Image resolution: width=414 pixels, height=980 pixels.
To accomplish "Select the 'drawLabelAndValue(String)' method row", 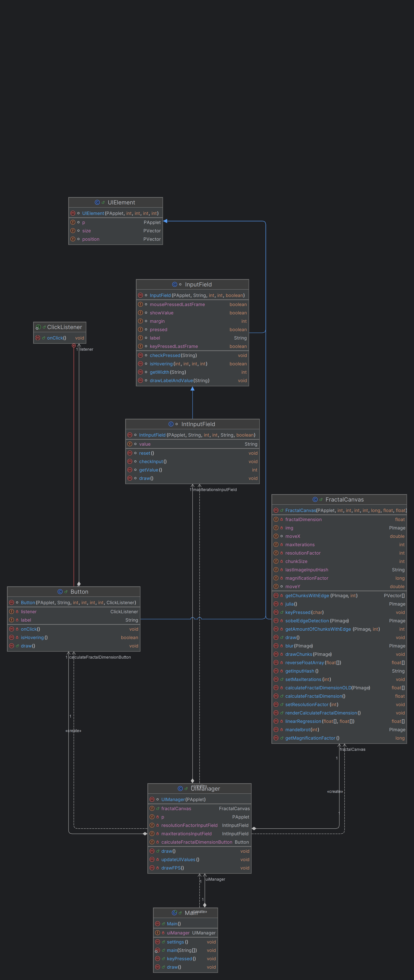I will pos(192,380).
